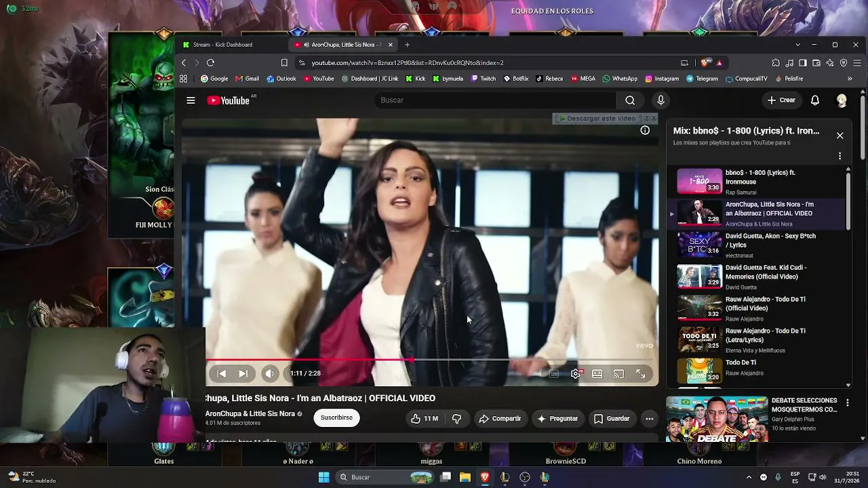Open options for the Debate Selecciones video
Viewport: 868px width, 488px height.
tap(847, 403)
